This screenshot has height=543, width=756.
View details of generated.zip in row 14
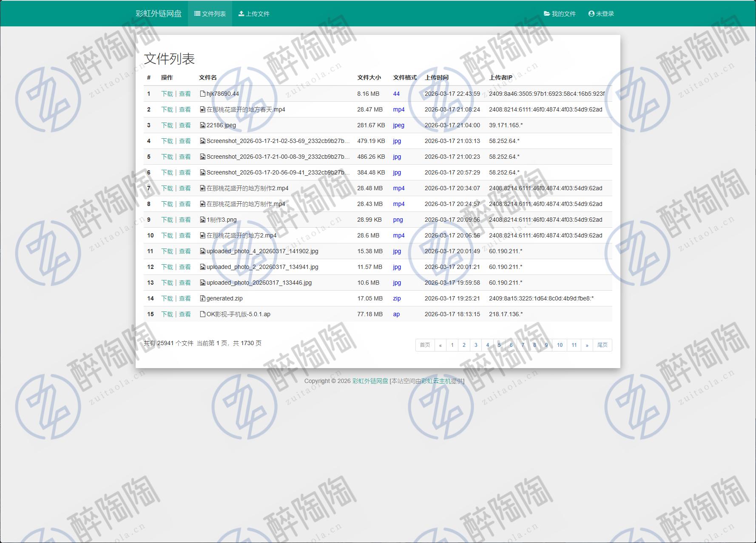pos(185,298)
